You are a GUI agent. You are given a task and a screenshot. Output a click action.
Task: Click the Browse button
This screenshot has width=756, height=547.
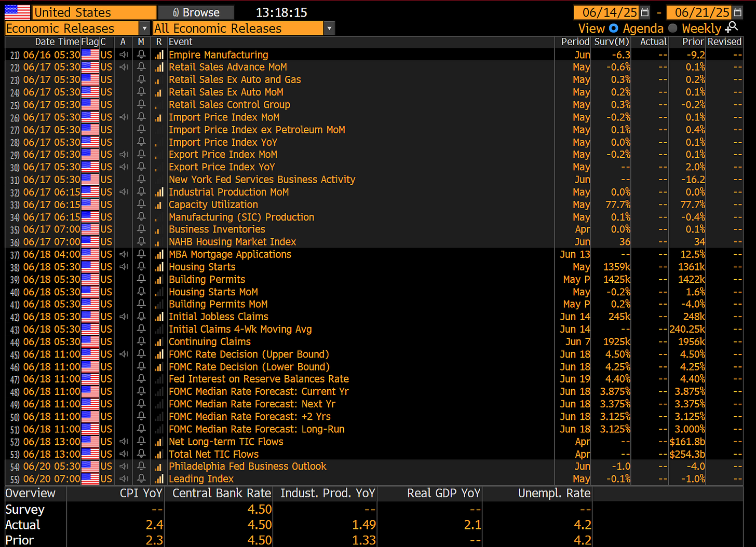[x=196, y=12]
